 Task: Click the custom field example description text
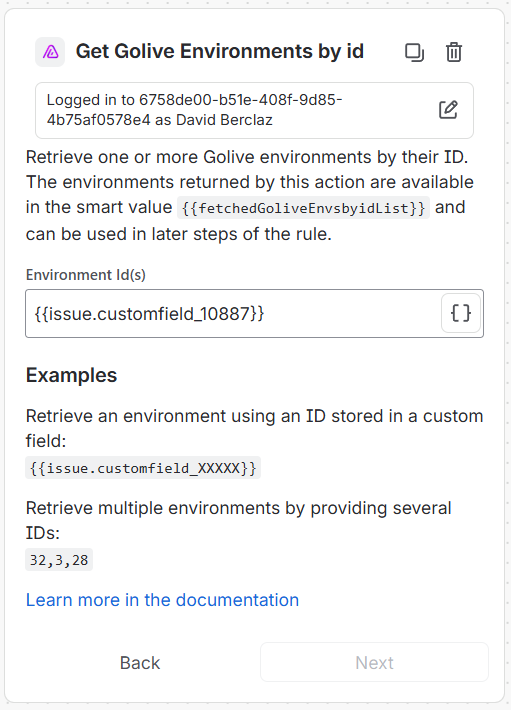[x=254, y=428]
